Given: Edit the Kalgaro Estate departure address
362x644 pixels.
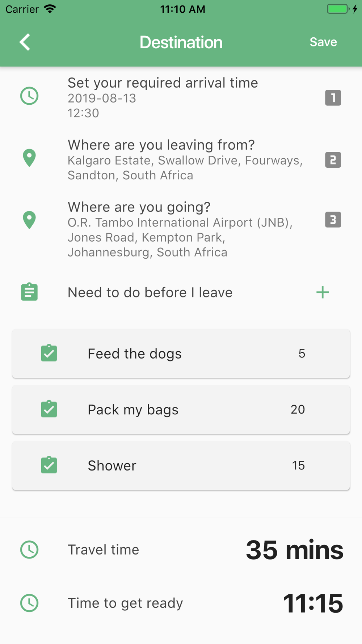Looking at the screenshot, I should [x=185, y=168].
